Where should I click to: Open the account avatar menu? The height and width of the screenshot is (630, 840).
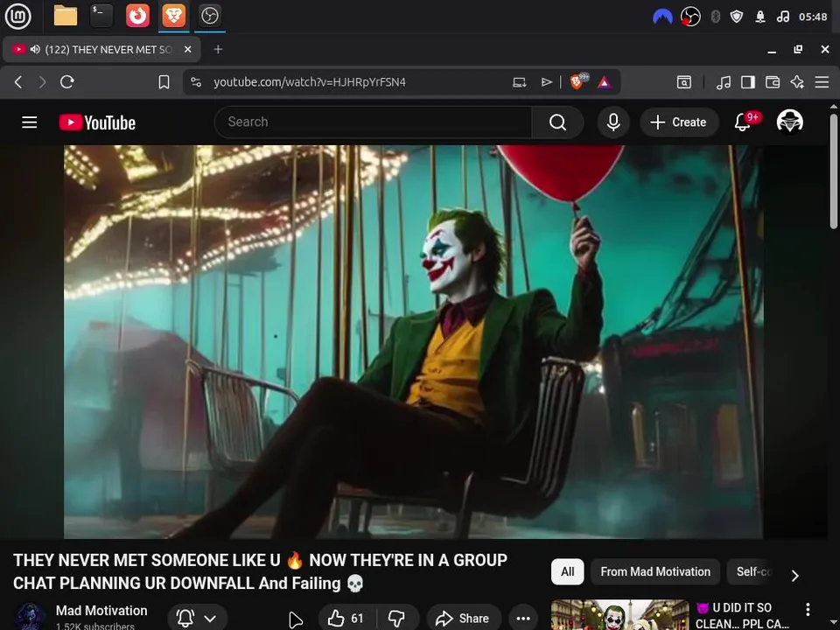tap(789, 122)
